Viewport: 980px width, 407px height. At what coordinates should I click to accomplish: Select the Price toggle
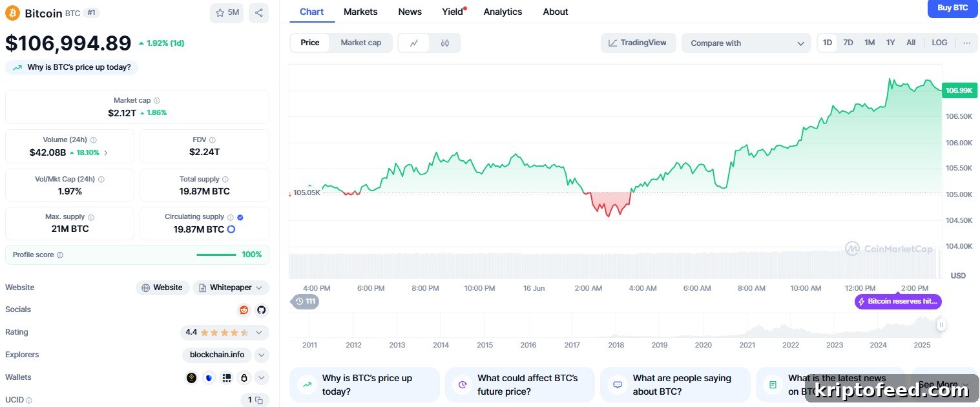click(x=310, y=43)
